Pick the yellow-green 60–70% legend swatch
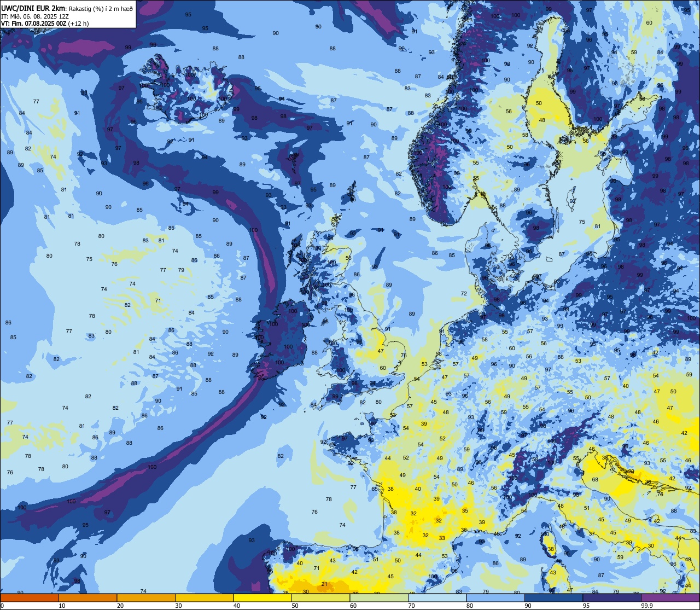This screenshot has height=610, width=700. [x=379, y=597]
